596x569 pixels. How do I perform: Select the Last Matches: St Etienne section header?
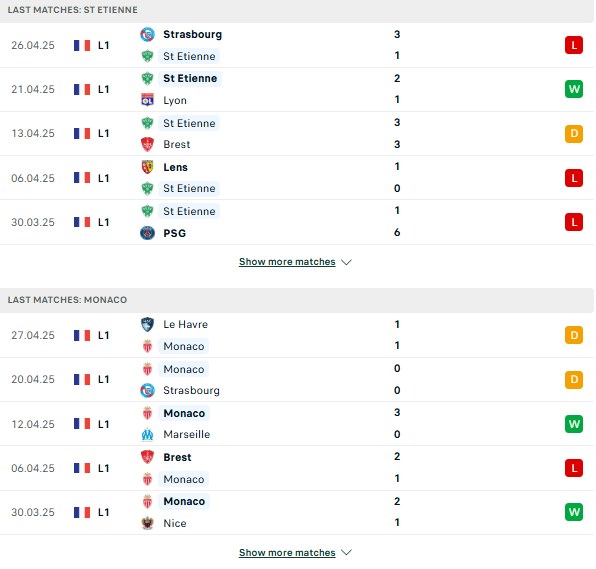click(x=297, y=11)
